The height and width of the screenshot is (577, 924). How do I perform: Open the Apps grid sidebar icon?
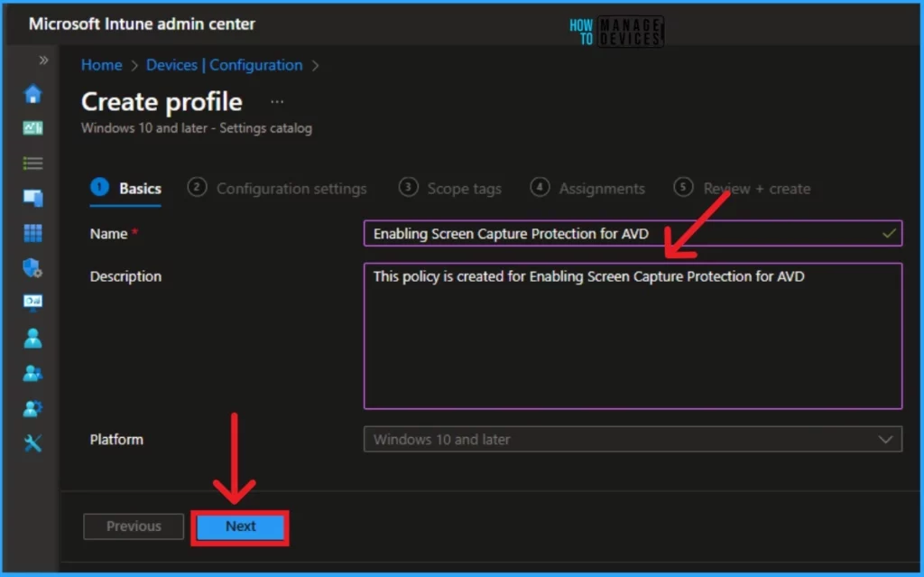[32, 233]
